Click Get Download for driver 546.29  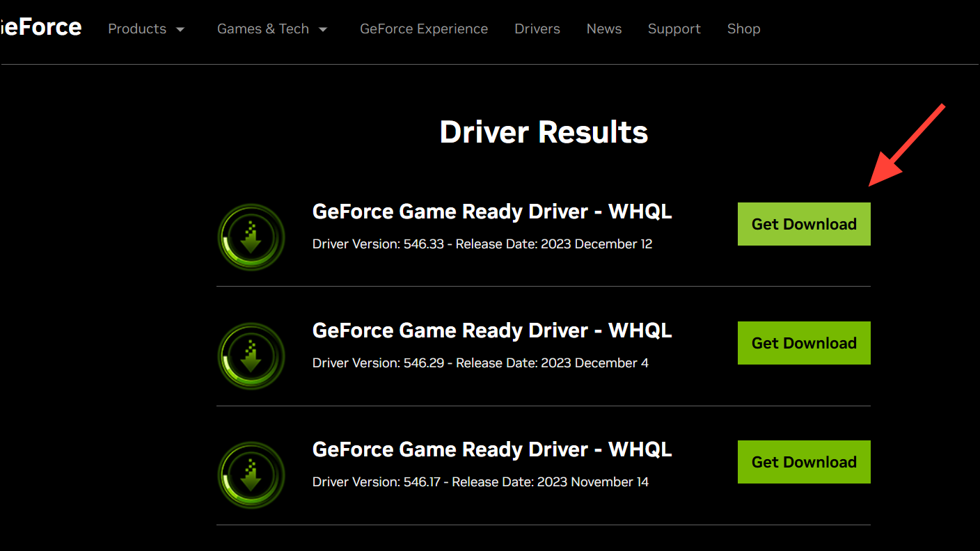click(804, 343)
